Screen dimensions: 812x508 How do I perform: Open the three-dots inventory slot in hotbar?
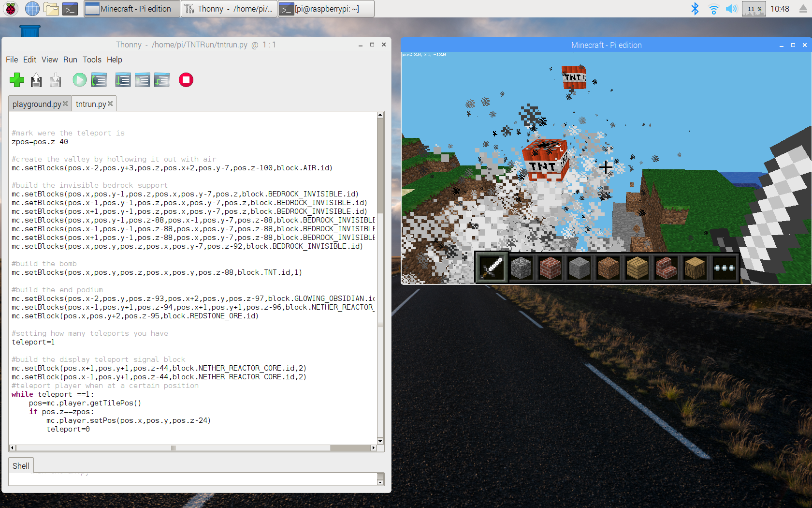[724, 268]
